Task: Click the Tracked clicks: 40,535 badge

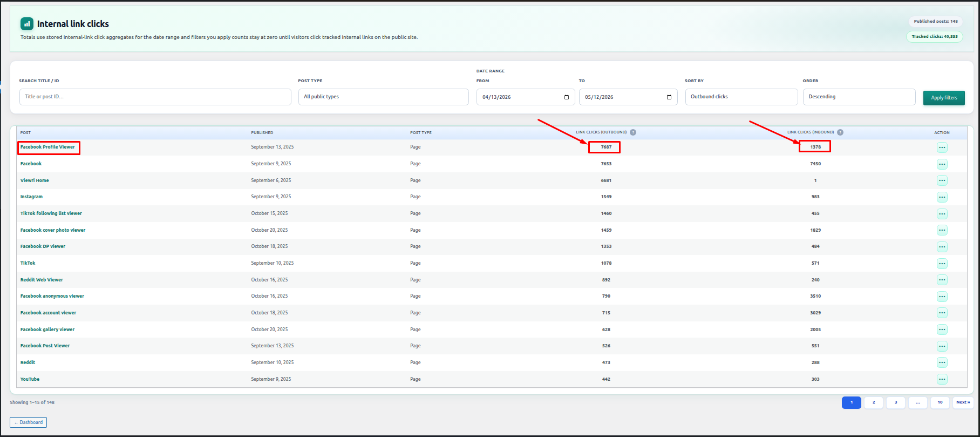Action: (x=935, y=37)
